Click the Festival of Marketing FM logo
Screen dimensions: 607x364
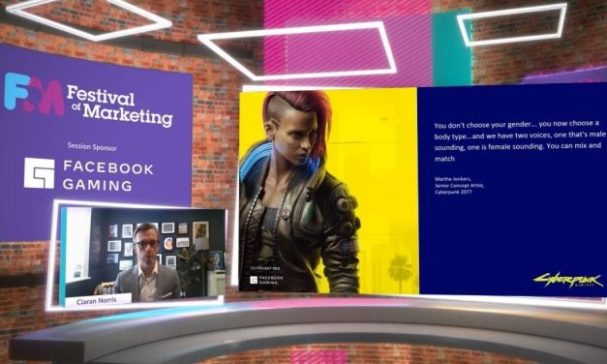click(34, 94)
